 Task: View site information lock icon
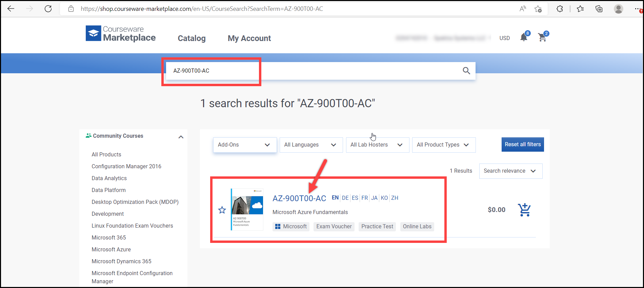click(71, 9)
